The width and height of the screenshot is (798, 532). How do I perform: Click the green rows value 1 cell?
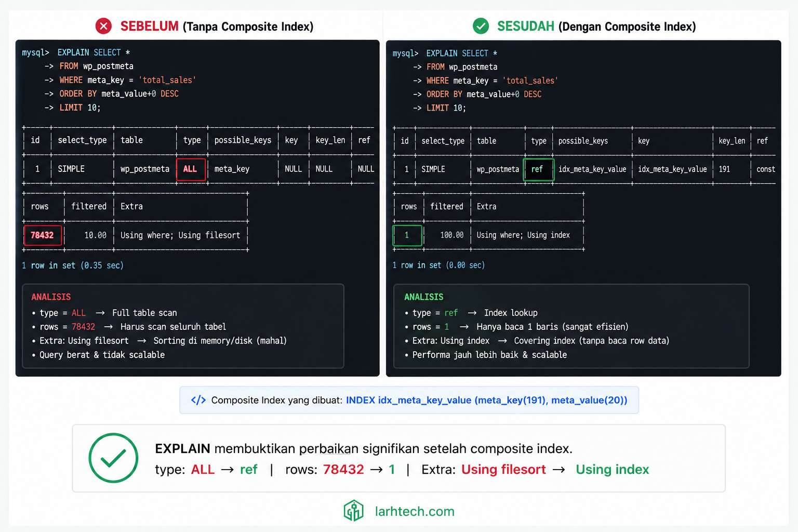407,235
